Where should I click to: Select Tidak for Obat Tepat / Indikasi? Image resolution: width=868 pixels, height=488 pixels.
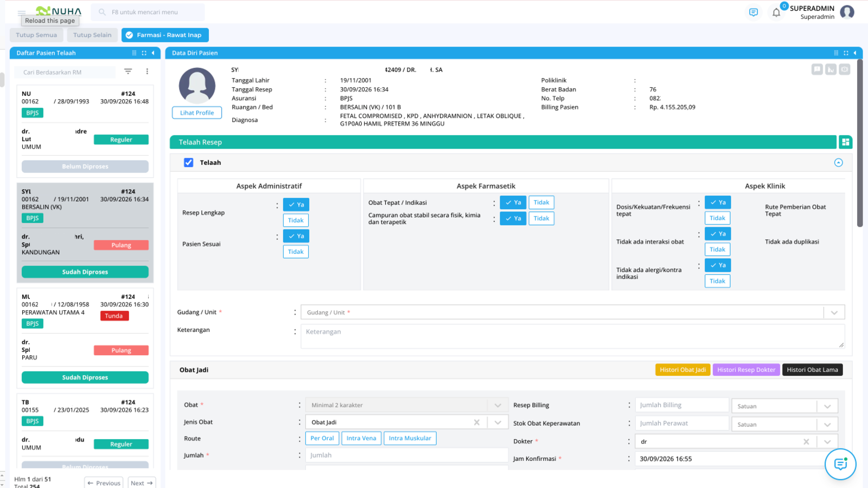tap(541, 202)
